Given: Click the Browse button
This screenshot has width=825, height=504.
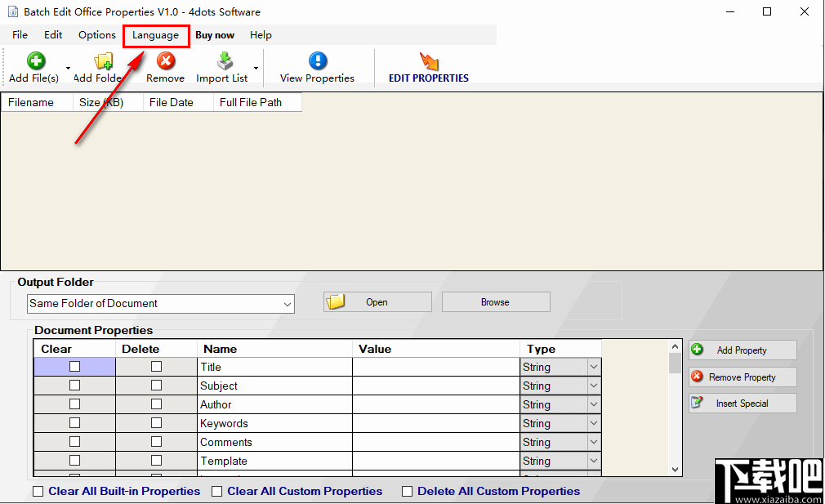Looking at the screenshot, I should pyautogui.click(x=495, y=301).
